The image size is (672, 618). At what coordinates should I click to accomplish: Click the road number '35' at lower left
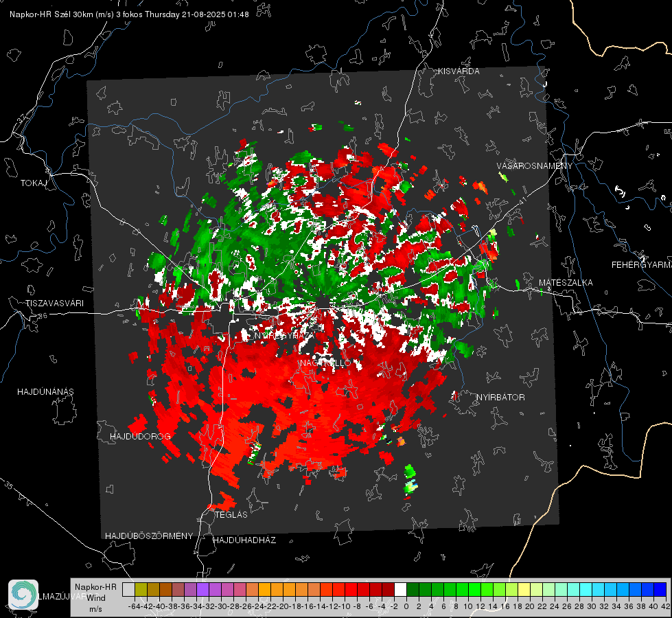tap(9, 485)
